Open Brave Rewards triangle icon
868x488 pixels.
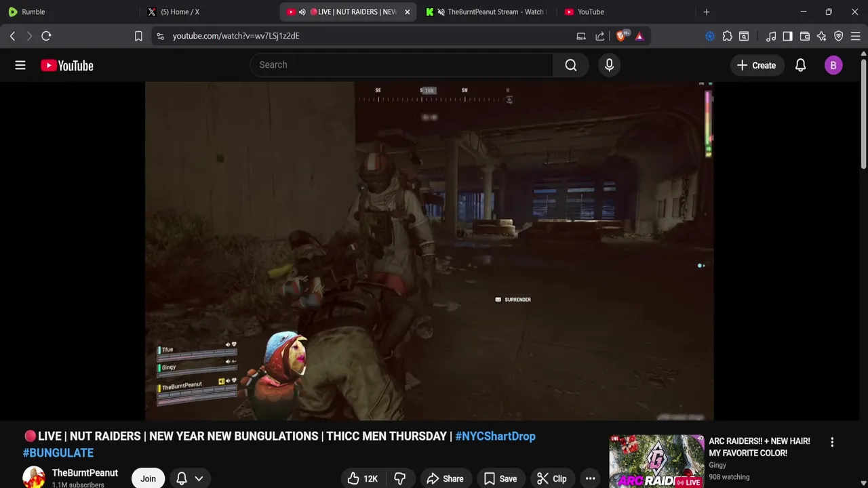click(x=639, y=36)
